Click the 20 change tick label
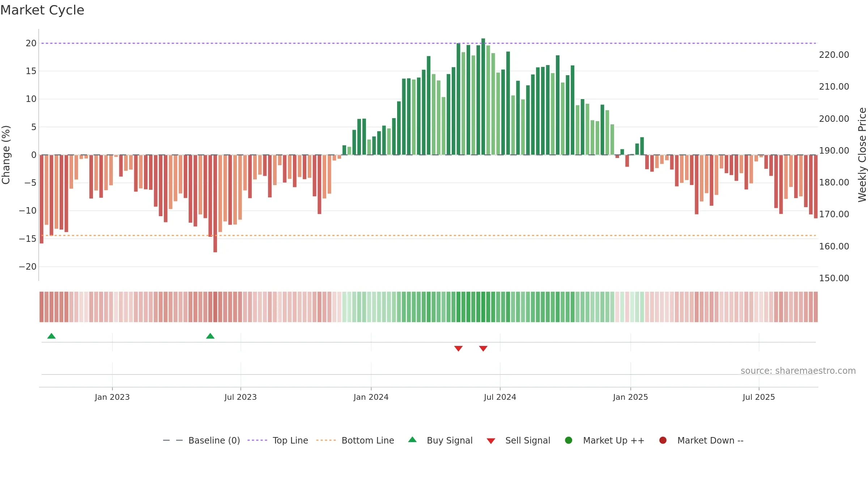The height and width of the screenshot is (488, 868). point(31,43)
